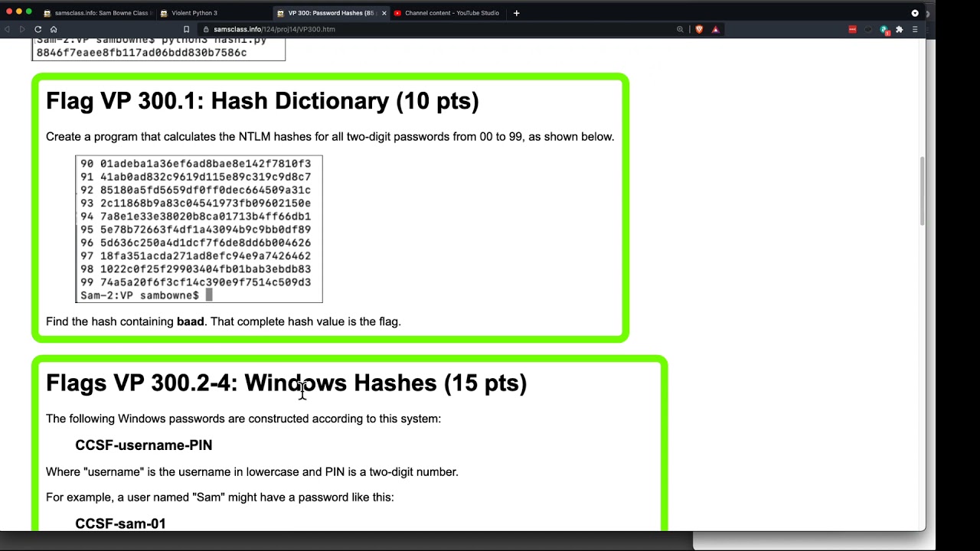The height and width of the screenshot is (551, 980).
Task: Click the yellow minimize window button
Action: tap(19, 12)
